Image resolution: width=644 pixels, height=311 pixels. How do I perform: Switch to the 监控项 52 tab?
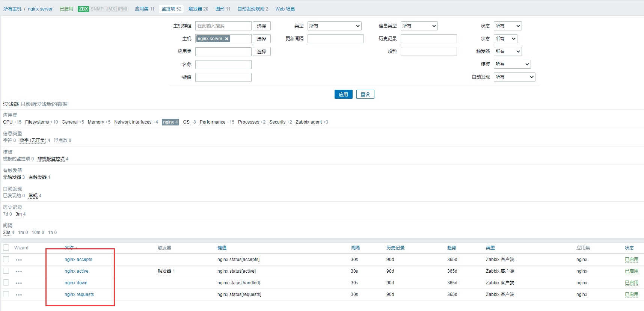[172, 9]
